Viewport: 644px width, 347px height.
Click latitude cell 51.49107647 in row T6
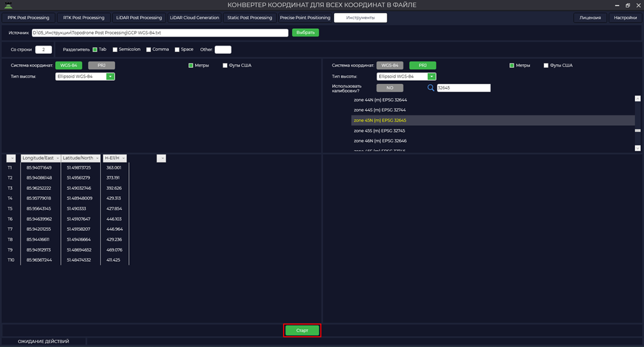coord(78,219)
